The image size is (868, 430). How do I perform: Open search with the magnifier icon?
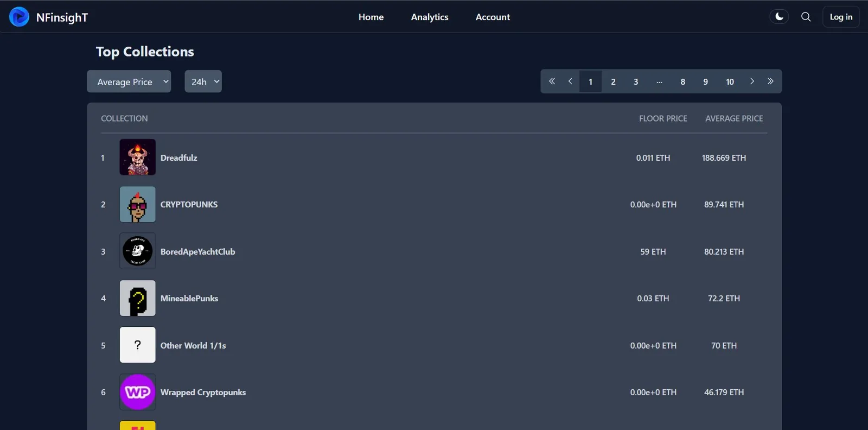[x=806, y=17]
